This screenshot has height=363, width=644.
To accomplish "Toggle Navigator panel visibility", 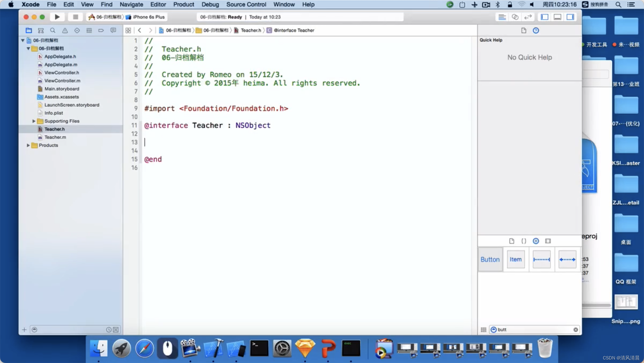I will 545,17.
